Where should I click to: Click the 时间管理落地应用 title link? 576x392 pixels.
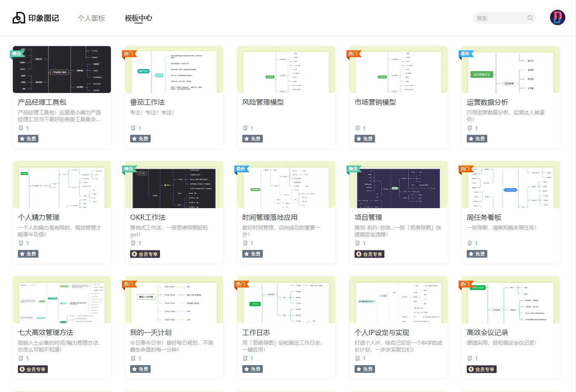click(x=270, y=217)
